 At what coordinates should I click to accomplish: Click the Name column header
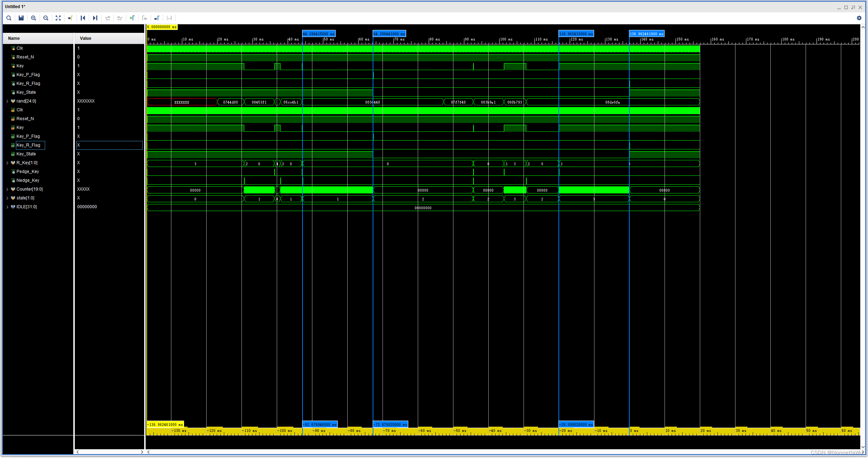[14, 38]
